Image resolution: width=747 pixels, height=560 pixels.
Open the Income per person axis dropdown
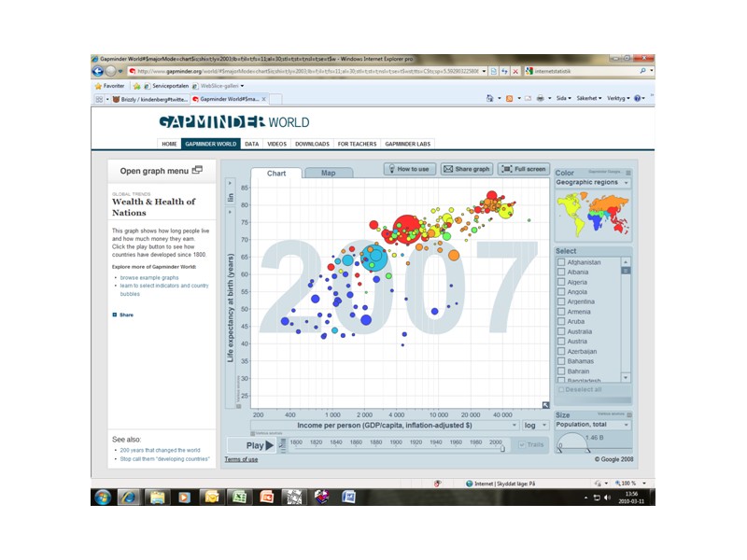click(x=385, y=426)
